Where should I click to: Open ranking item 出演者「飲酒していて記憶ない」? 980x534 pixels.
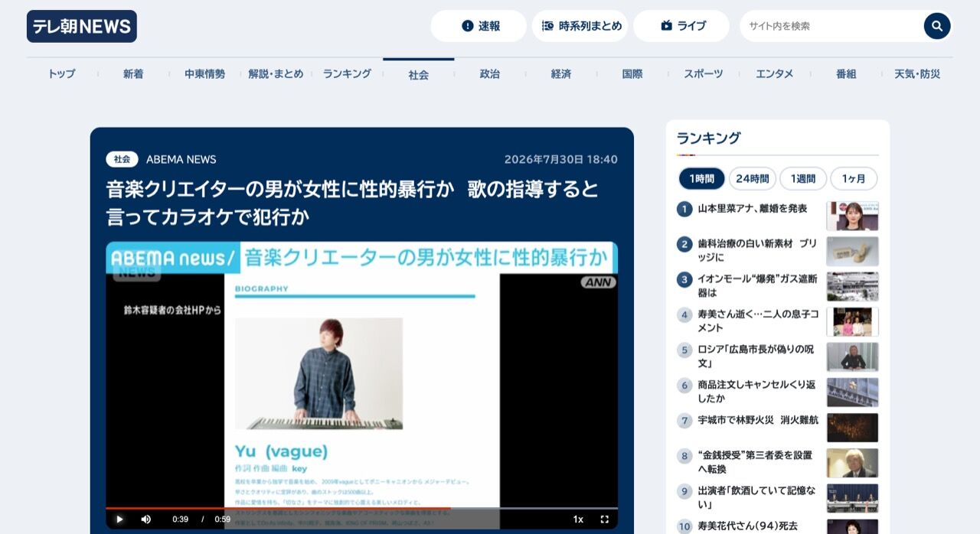click(756, 497)
